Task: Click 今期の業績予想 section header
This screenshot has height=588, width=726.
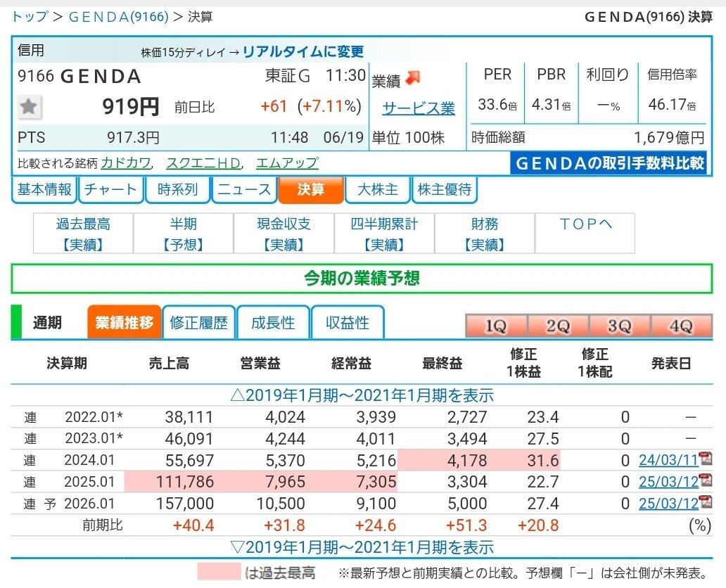Action: tap(362, 279)
